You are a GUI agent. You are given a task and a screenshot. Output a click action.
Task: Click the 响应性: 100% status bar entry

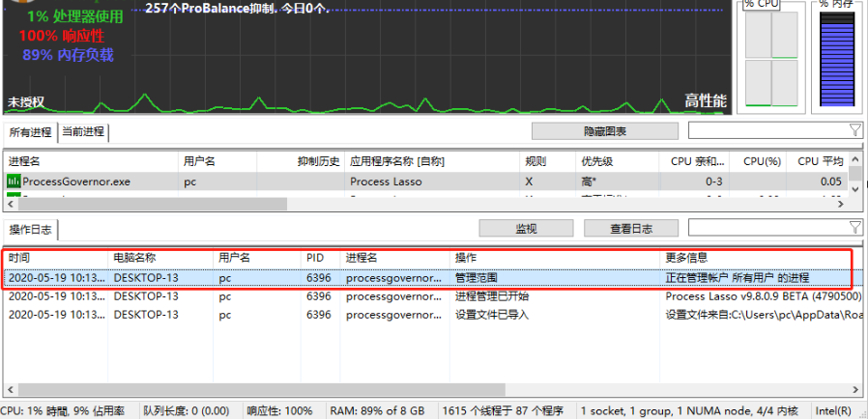coord(279,411)
